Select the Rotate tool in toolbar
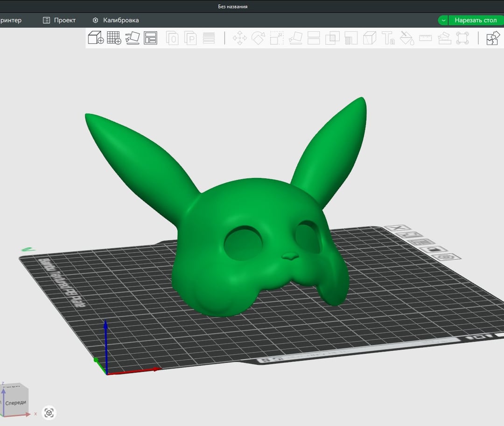This screenshot has width=504, height=426. tap(258, 38)
